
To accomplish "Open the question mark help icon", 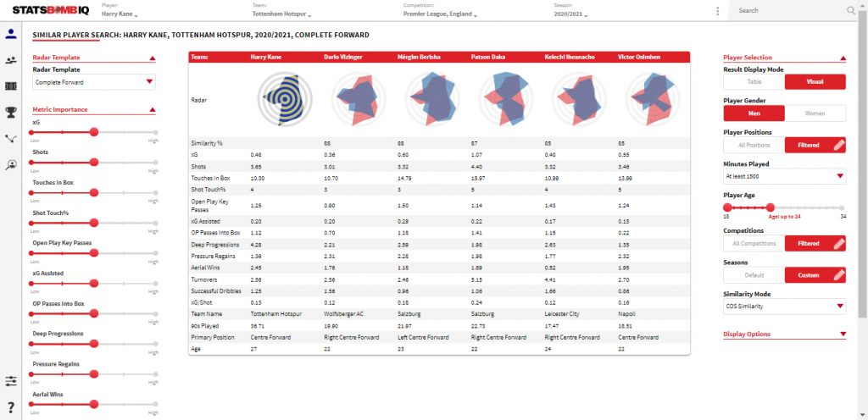I will [x=10, y=408].
